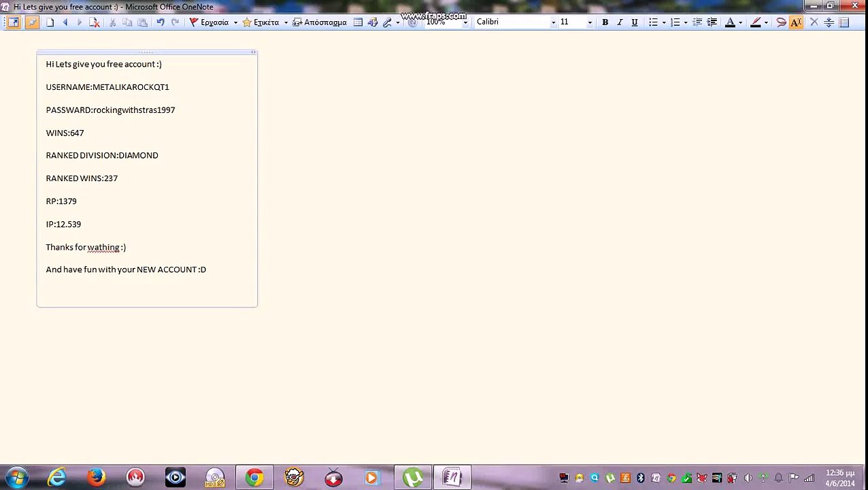Open highlight color dropdown arrow
This screenshot has height=490, width=868.
pos(765,22)
